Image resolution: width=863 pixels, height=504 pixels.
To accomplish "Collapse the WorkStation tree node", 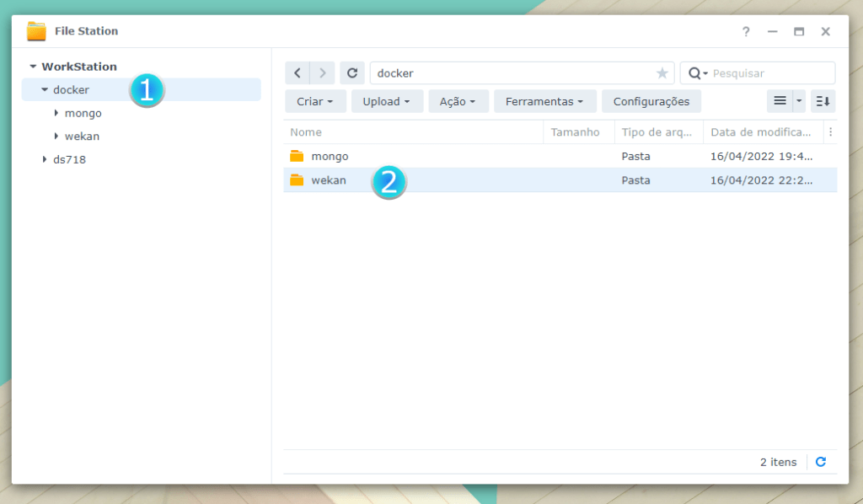I will coord(33,67).
